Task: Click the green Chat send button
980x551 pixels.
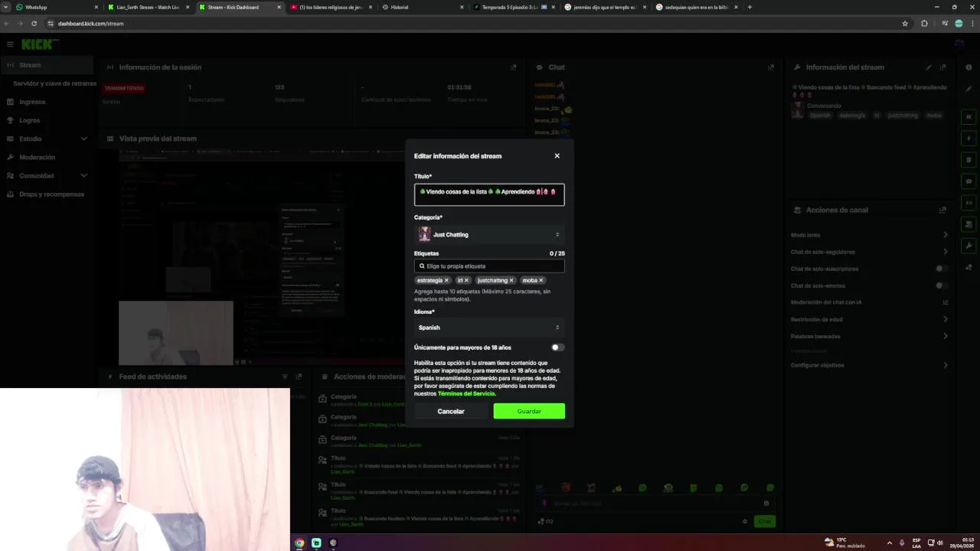Action: click(x=764, y=521)
